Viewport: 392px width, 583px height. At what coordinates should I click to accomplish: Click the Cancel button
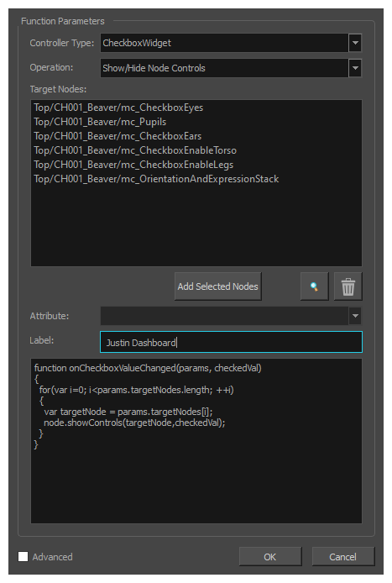coord(343,557)
